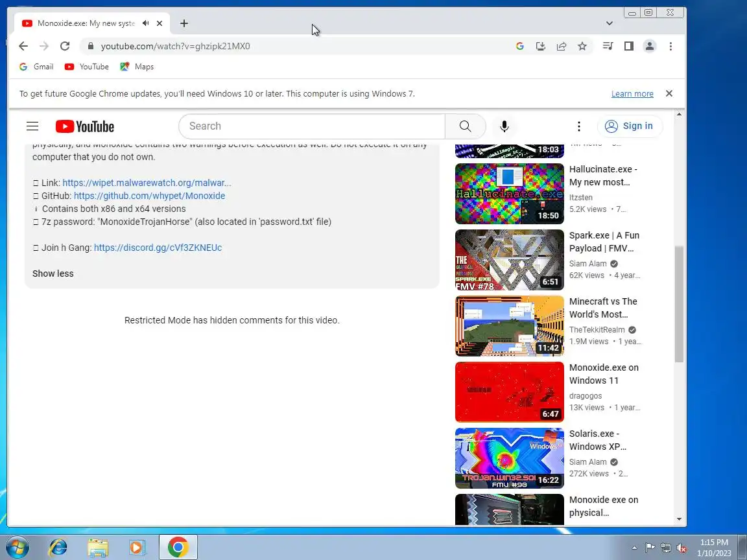Click the voice search microphone icon
The image size is (747, 560).
tap(504, 126)
